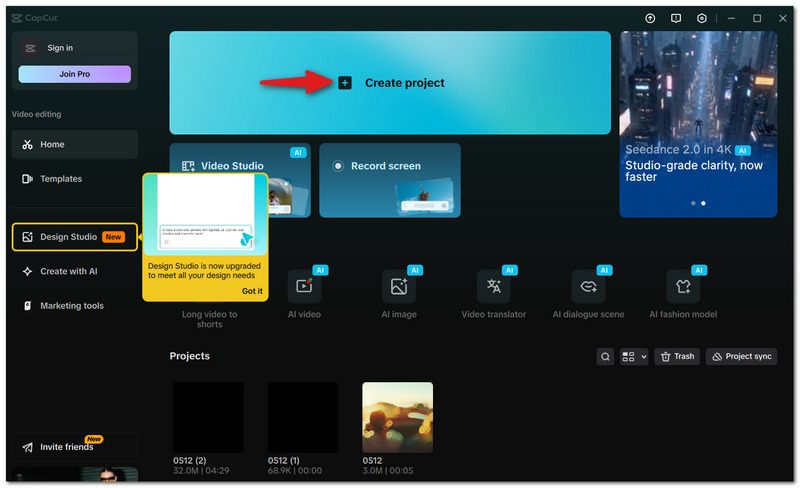Open Templates in sidebar

point(74,179)
